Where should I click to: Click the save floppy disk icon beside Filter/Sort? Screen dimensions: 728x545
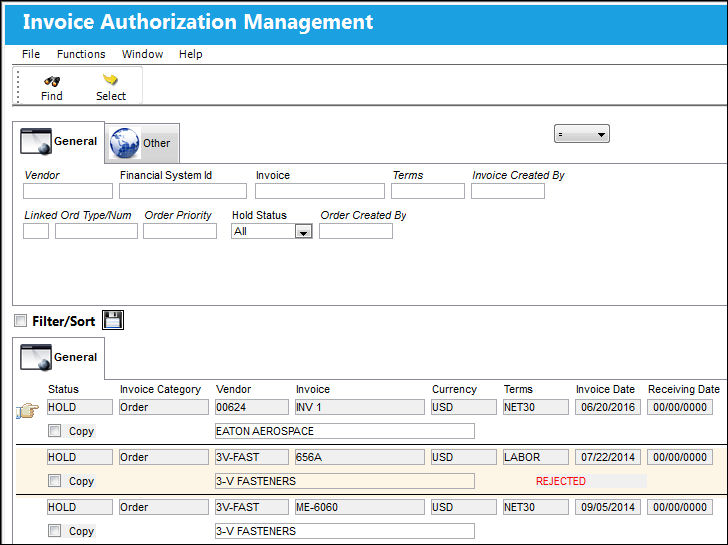pos(113,320)
